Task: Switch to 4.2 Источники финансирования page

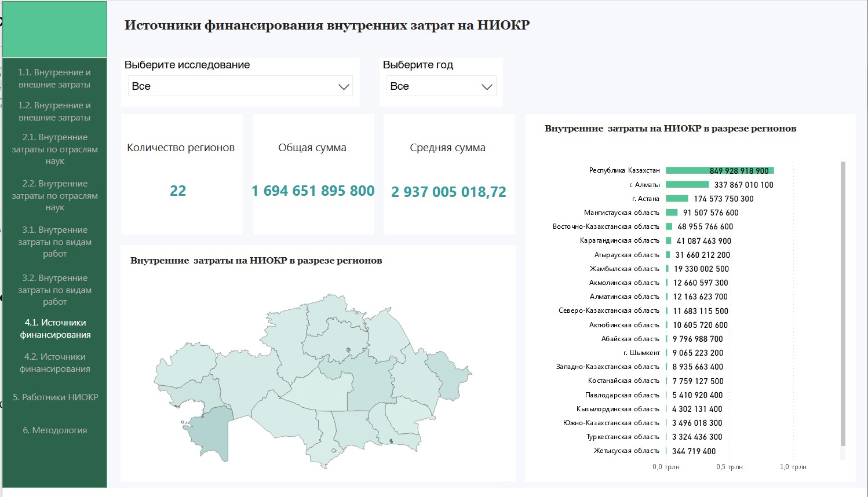Action: point(54,363)
